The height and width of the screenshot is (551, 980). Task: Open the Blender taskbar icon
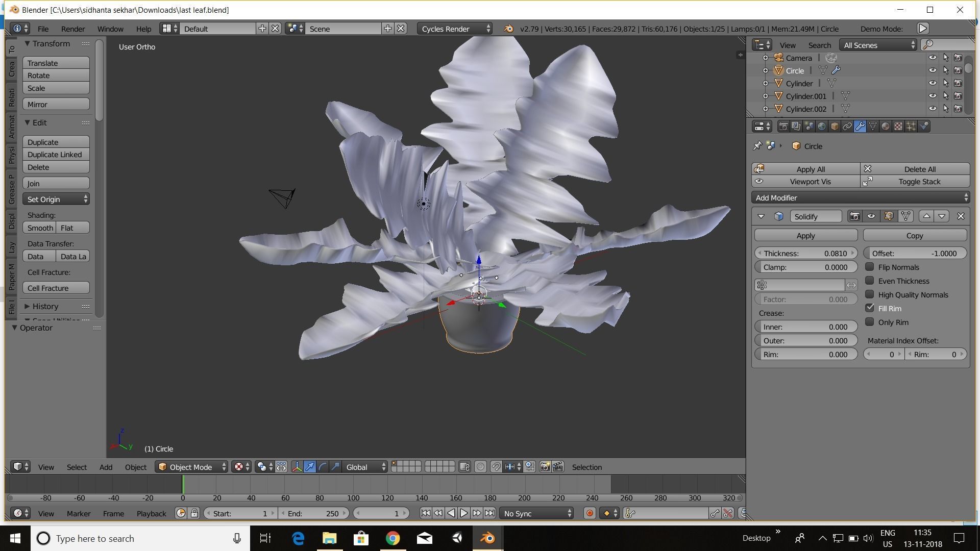click(x=487, y=538)
